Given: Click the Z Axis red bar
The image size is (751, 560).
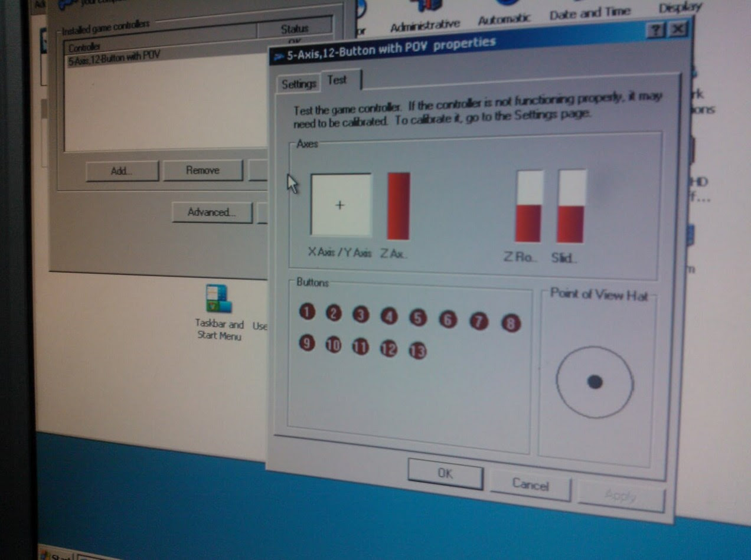Looking at the screenshot, I should pos(399,206).
